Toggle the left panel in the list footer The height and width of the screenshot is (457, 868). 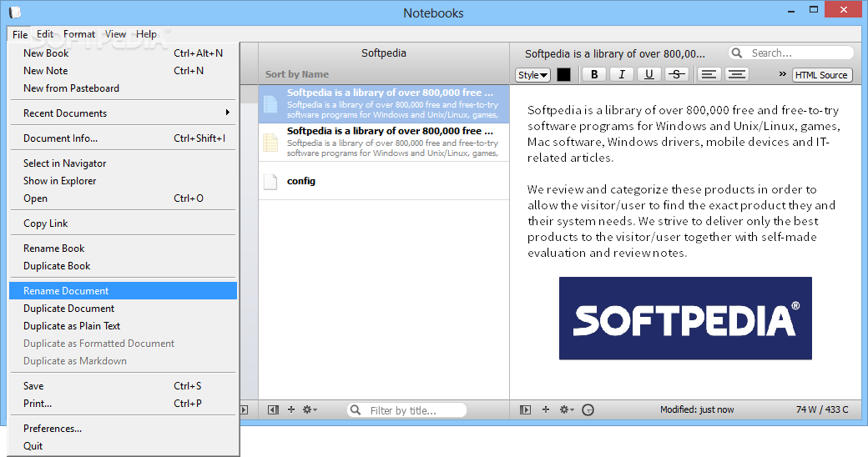click(273, 409)
